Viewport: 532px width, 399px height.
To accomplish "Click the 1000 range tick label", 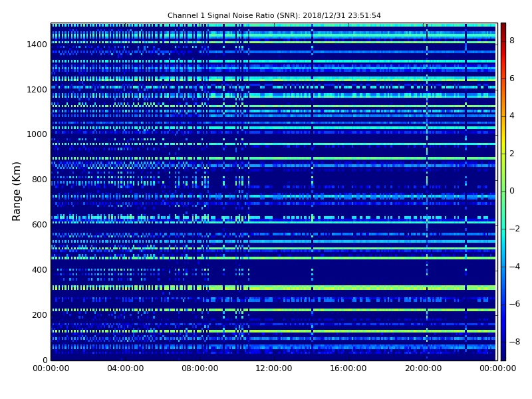I will tap(37, 134).
